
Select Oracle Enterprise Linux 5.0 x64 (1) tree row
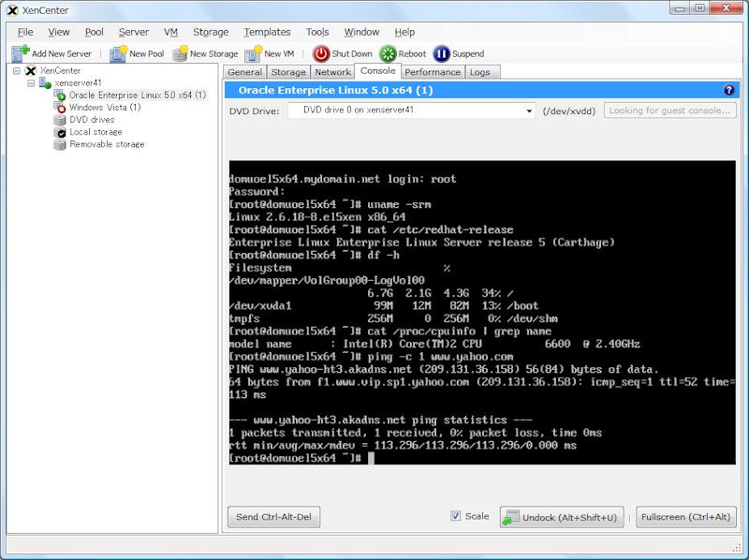(x=138, y=96)
